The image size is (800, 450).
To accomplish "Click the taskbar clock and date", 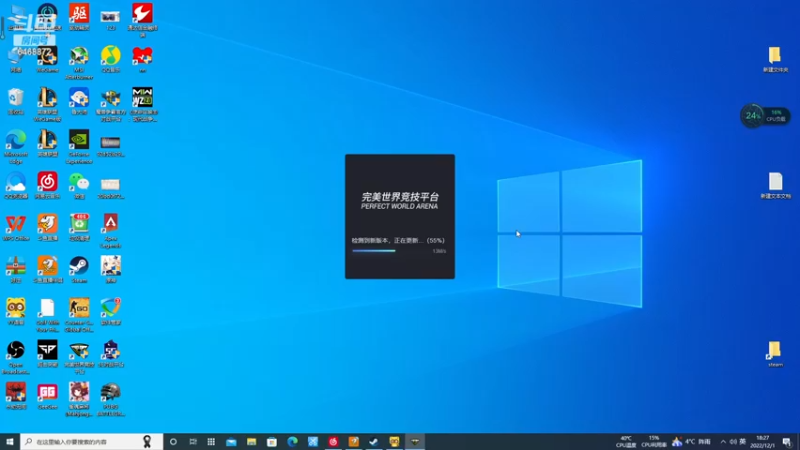I will pos(762,442).
